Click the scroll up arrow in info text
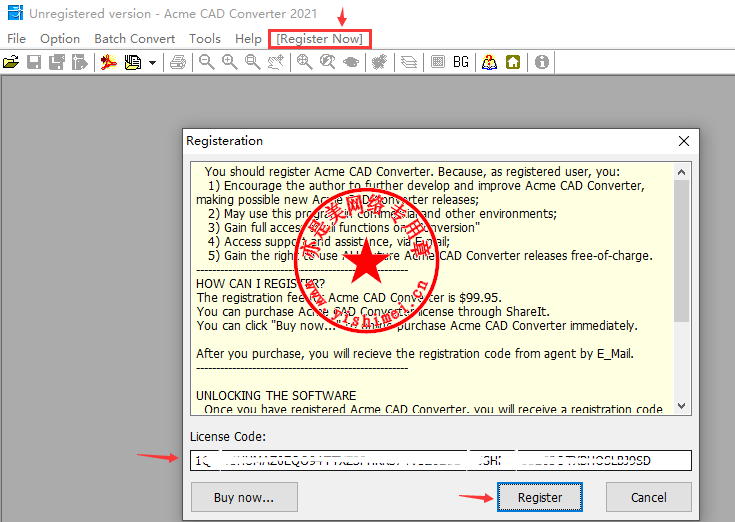The image size is (735, 522). pyautogui.click(x=682, y=172)
